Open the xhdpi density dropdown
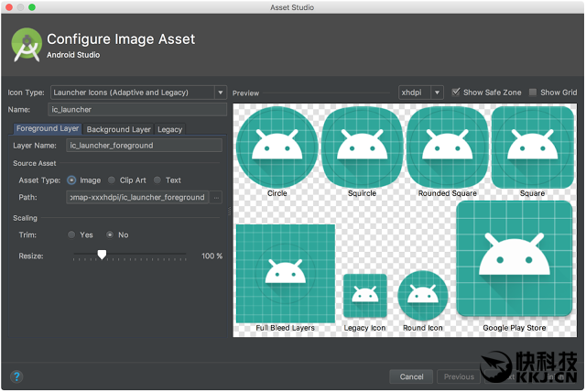 coord(421,93)
